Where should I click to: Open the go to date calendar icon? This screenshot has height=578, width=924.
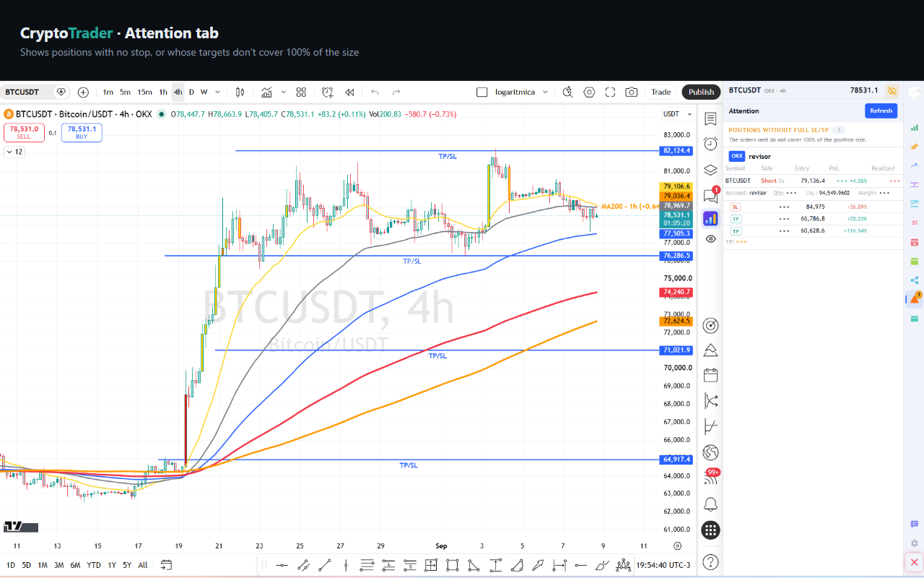[x=166, y=565]
